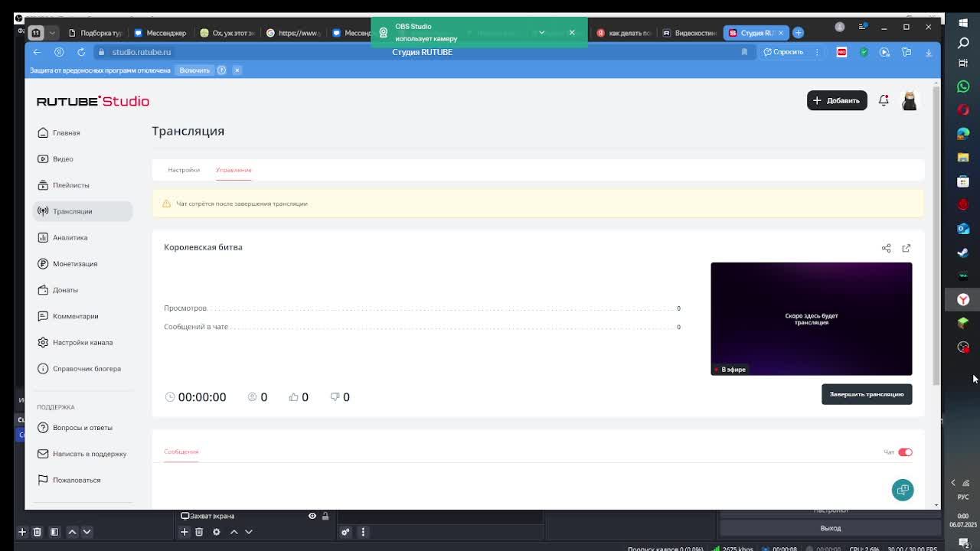
Task: Open browser downloads
Action: [929, 52]
